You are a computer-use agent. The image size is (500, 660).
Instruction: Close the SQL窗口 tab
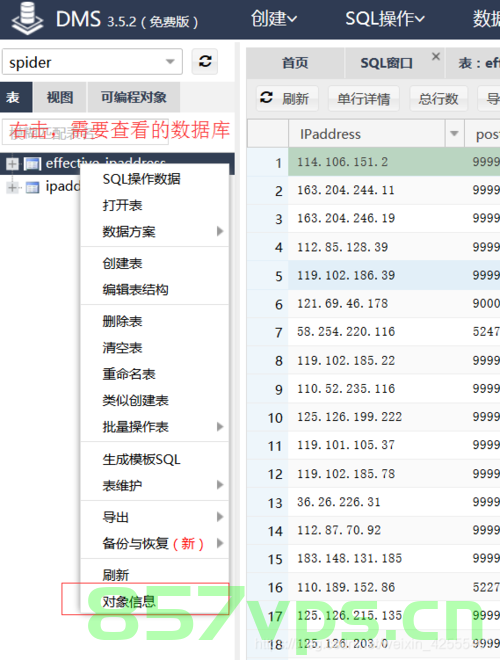pos(436,56)
